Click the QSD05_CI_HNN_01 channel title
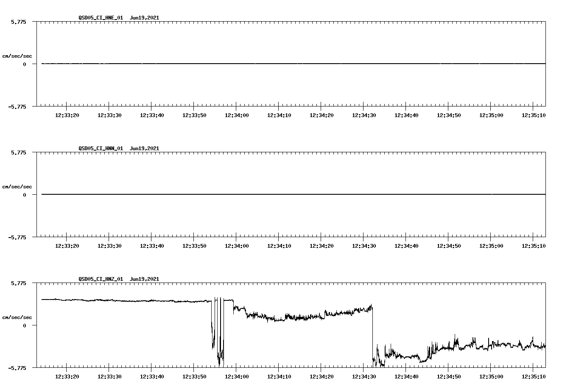576x392 pixels. (x=101, y=148)
